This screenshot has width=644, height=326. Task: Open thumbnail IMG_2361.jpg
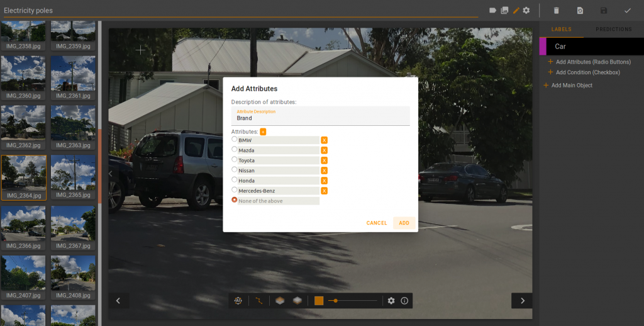tap(73, 77)
